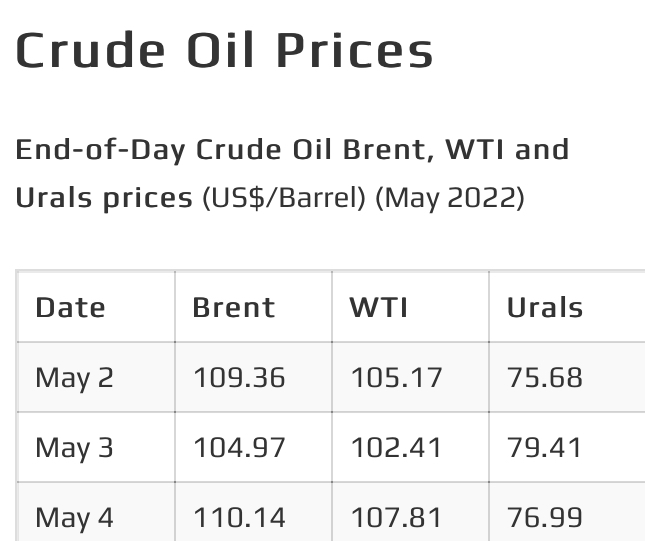Select Urals price 79.41
Image resolution: width=645 pixels, height=541 pixels.
pyautogui.click(x=544, y=448)
